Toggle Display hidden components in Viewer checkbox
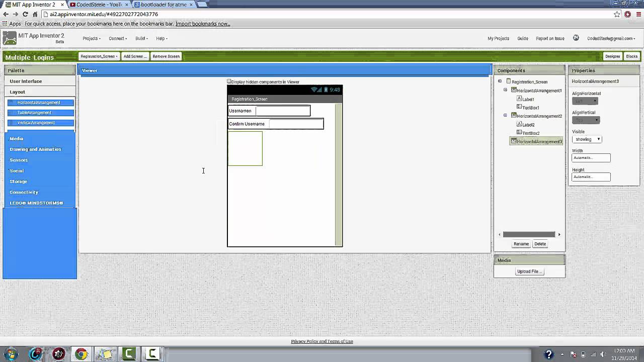 pyautogui.click(x=229, y=81)
